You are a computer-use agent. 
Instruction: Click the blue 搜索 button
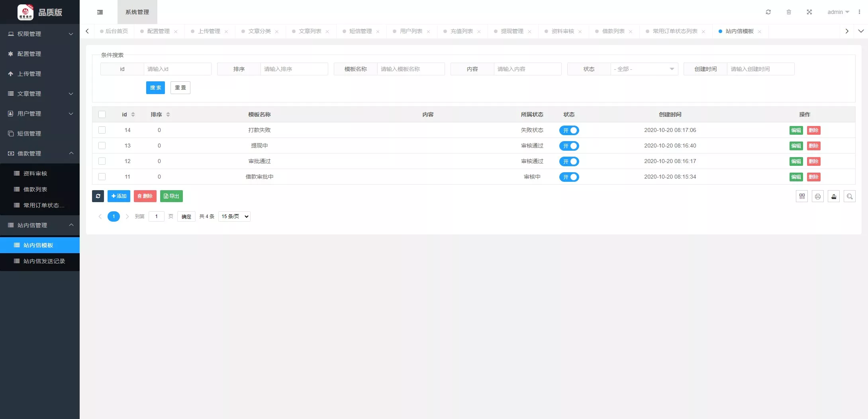(x=155, y=88)
